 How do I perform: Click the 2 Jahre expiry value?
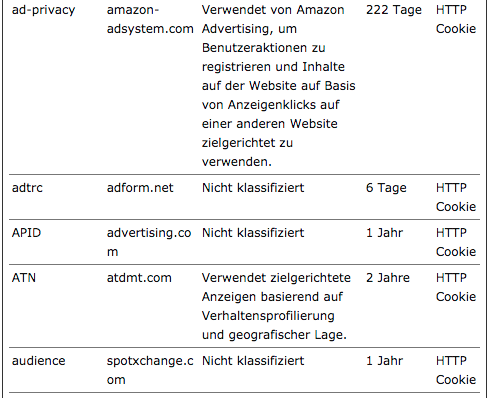pyautogui.click(x=388, y=278)
